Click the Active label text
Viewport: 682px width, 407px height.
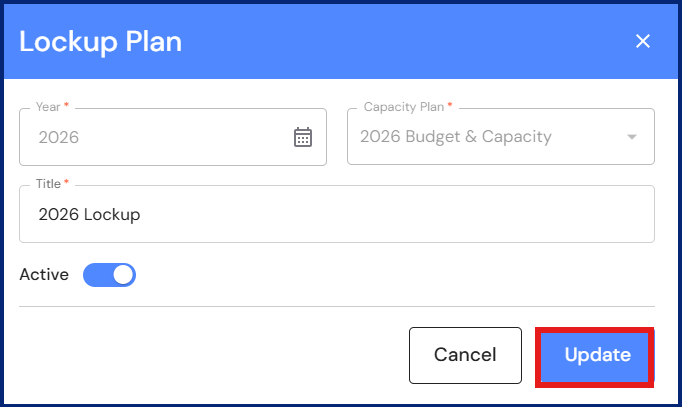[x=44, y=275]
